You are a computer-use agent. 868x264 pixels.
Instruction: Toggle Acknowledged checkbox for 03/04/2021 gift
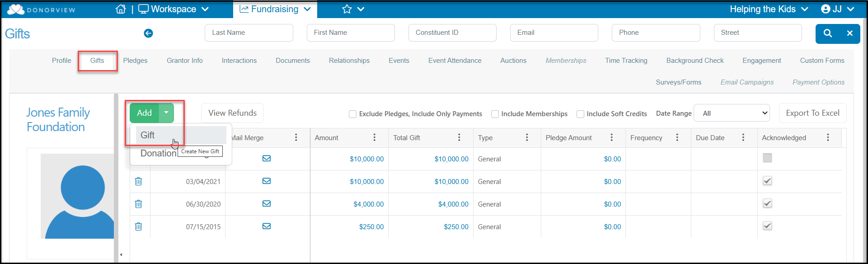click(x=767, y=180)
